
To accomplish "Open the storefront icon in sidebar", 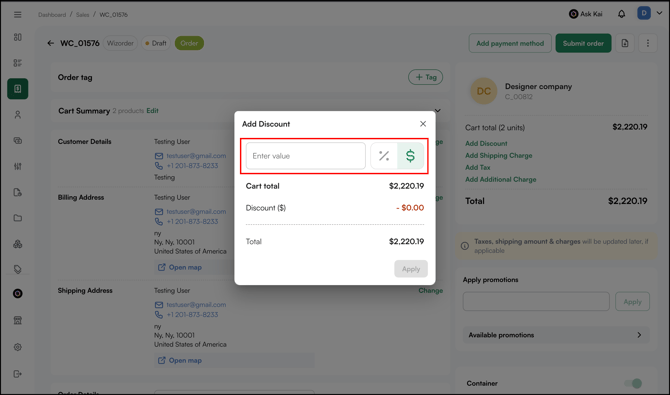I will tap(18, 320).
